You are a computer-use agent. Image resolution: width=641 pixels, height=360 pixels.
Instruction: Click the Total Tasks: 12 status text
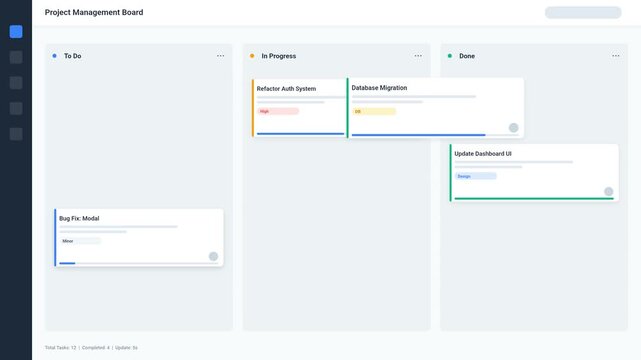[x=61, y=348]
